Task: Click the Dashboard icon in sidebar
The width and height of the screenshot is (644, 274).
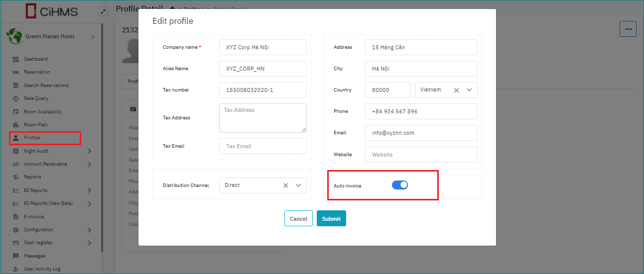Action: pos(15,59)
